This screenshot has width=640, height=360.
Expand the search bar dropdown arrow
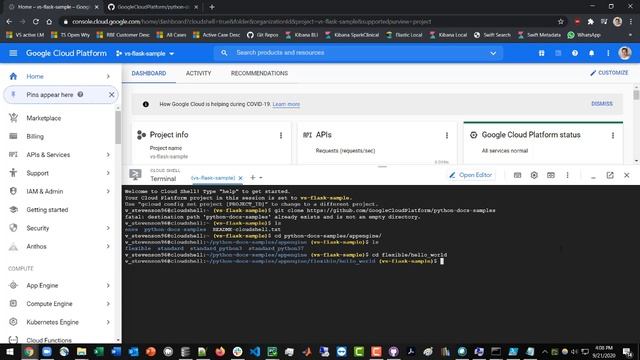click(493, 53)
